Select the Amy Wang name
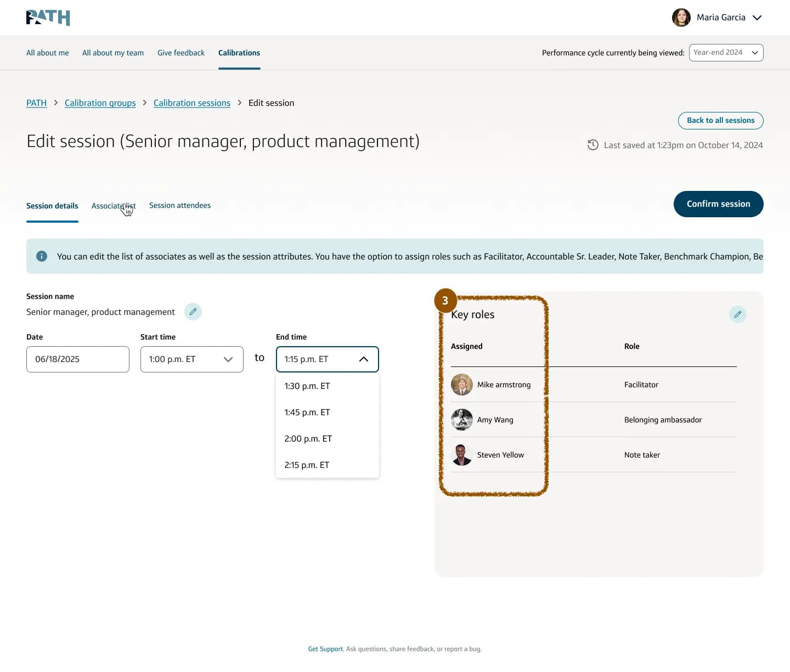Viewport: 790px width, 672px height. (x=495, y=420)
